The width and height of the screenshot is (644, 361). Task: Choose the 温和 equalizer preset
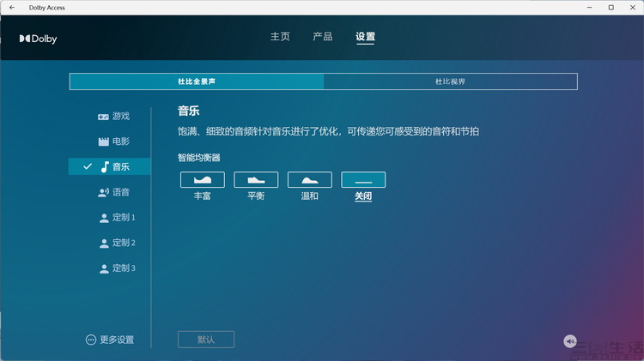[310, 180]
